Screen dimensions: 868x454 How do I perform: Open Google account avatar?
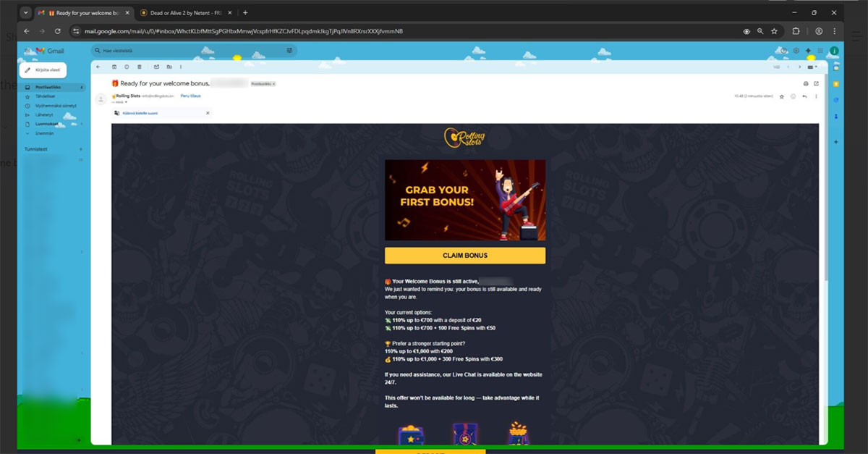[x=834, y=51]
